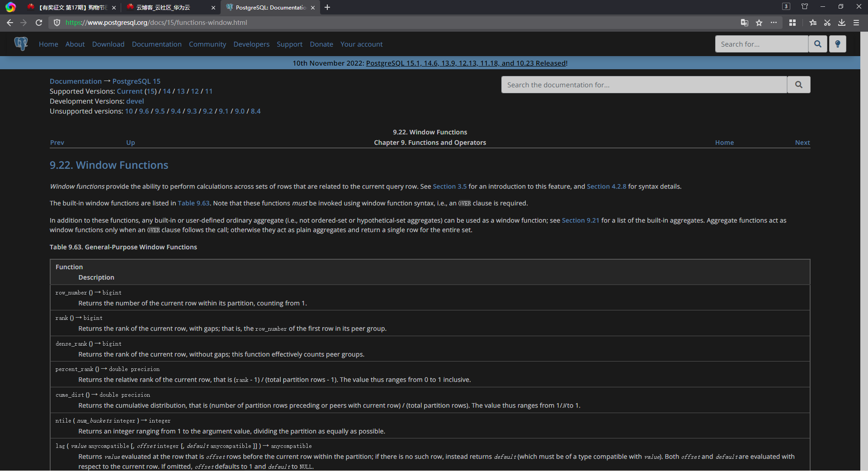The height and width of the screenshot is (471, 868).
Task: Go to the Next documentation page
Action: 802,143
